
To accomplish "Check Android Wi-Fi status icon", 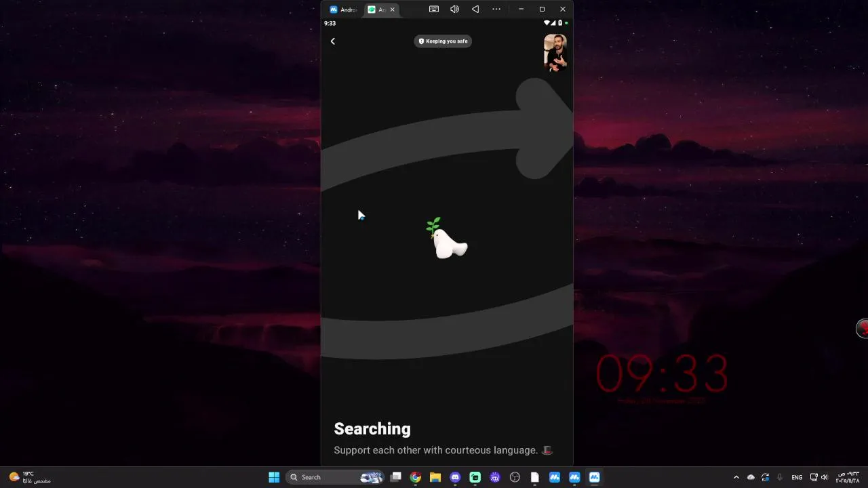I will tap(547, 23).
